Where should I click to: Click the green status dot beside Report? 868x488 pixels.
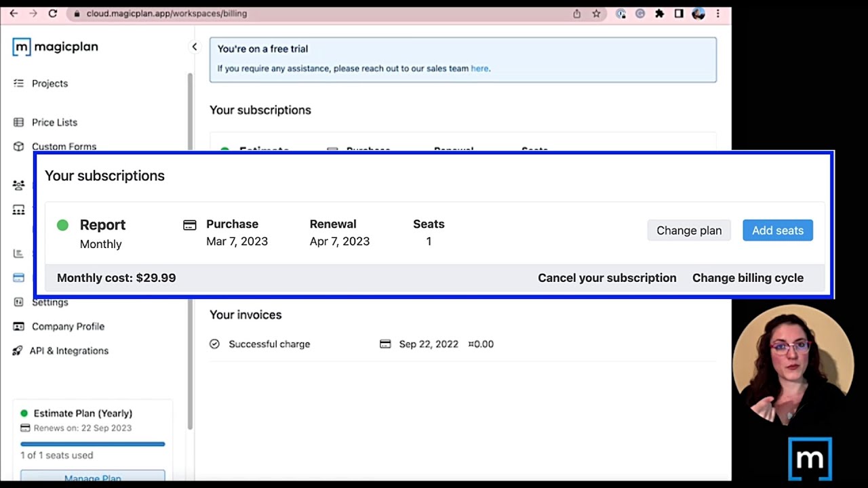click(x=62, y=225)
